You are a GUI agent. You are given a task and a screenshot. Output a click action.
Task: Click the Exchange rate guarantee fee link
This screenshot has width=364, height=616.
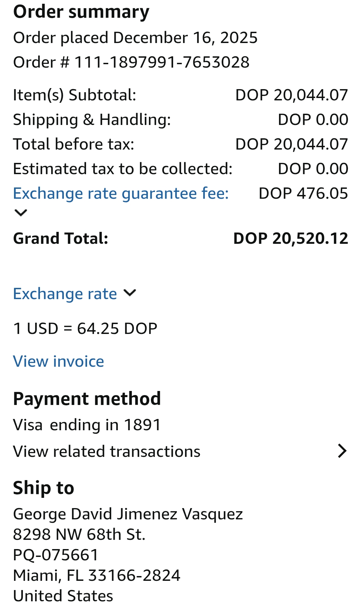tap(121, 194)
